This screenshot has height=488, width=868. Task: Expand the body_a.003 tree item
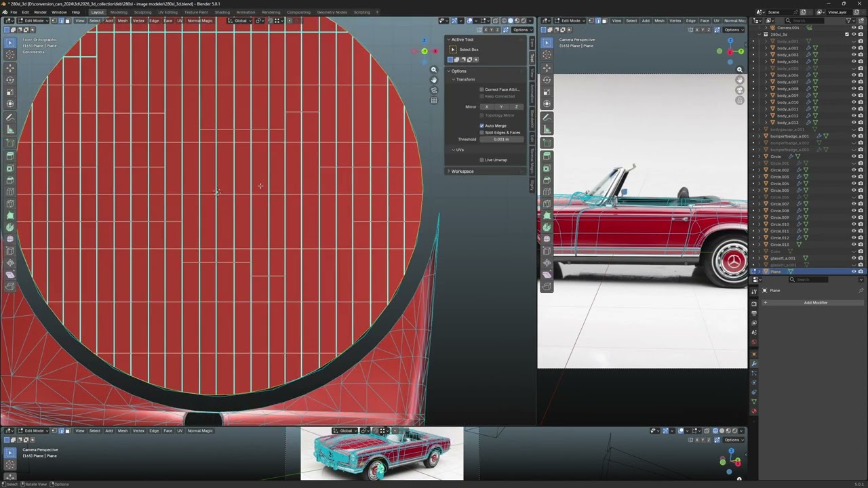(766, 55)
